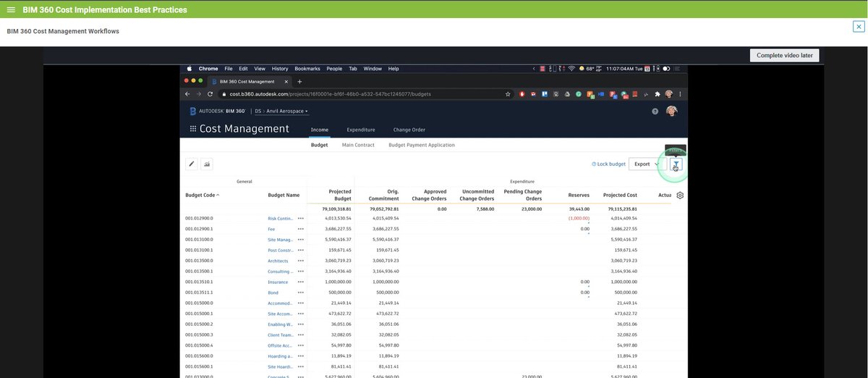This screenshot has width=868, height=378.
Task: Select the Budget Payment Application sub-tab
Action: pyautogui.click(x=422, y=145)
